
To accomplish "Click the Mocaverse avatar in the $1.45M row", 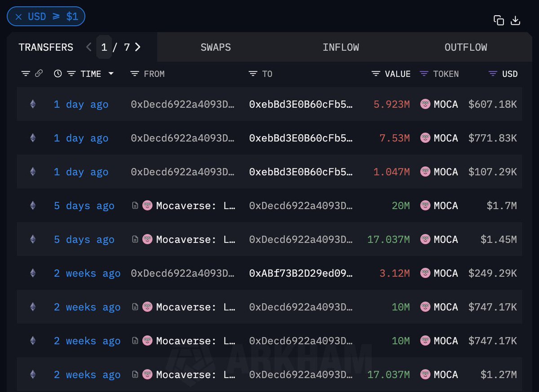I will pos(147,239).
